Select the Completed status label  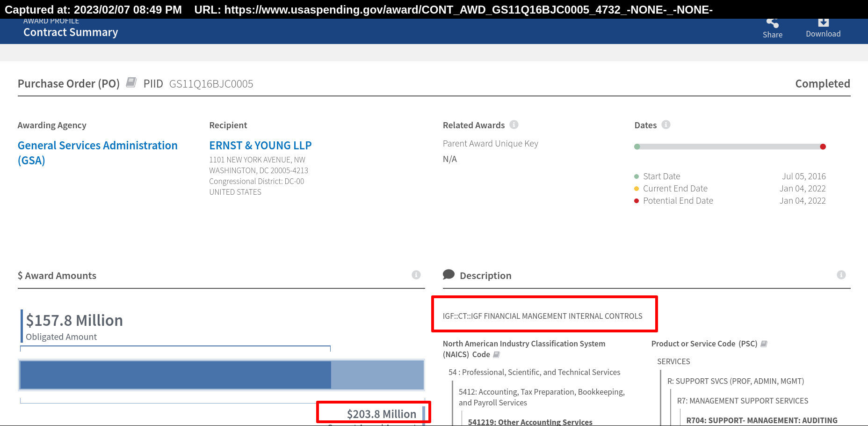tap(823, 83)
